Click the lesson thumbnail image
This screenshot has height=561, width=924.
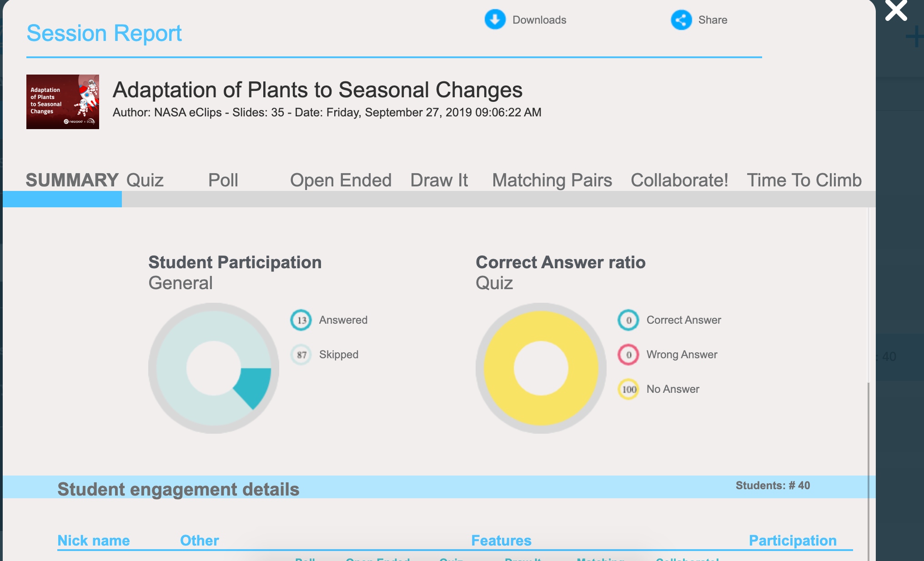click(x=63, y=102)
